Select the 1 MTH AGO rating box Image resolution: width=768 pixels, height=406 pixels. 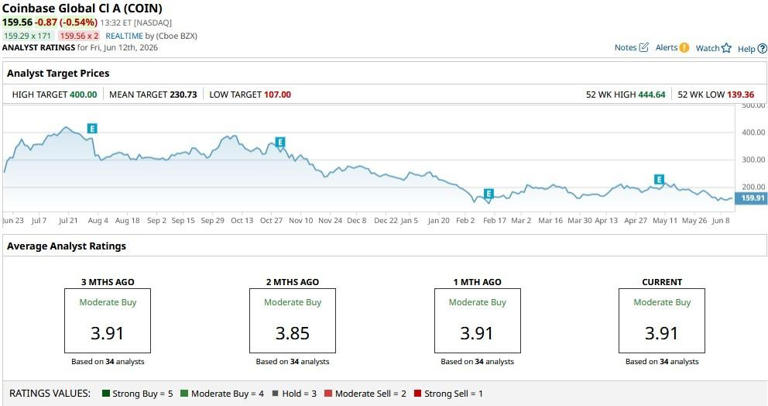(477, 321)
